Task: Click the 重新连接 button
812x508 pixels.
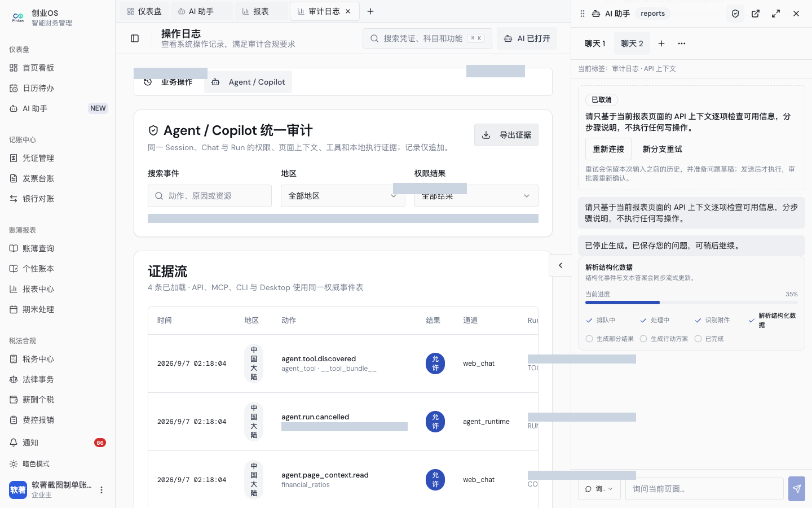Action: (x=608, y=149)
